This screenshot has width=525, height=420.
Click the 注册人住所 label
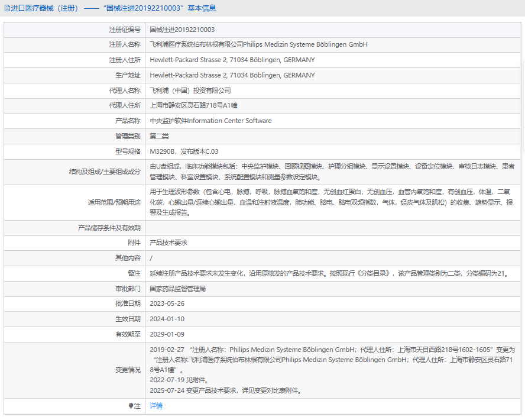(125, 60)
